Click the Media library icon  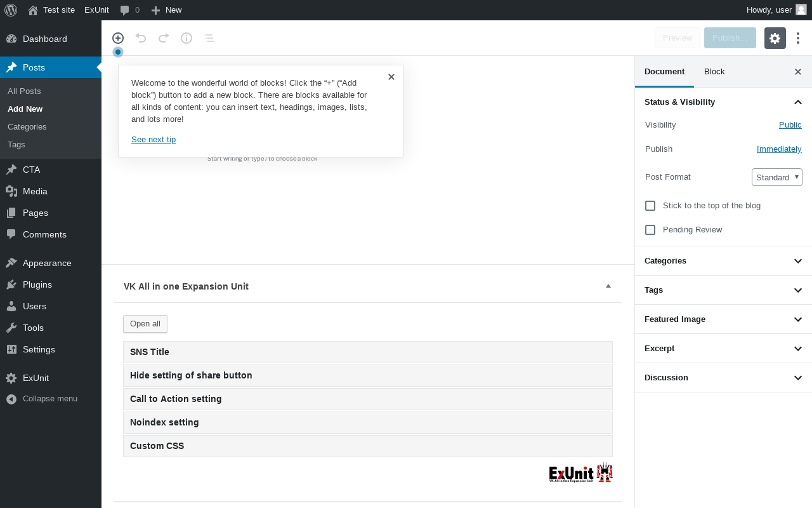coord(11,191)
